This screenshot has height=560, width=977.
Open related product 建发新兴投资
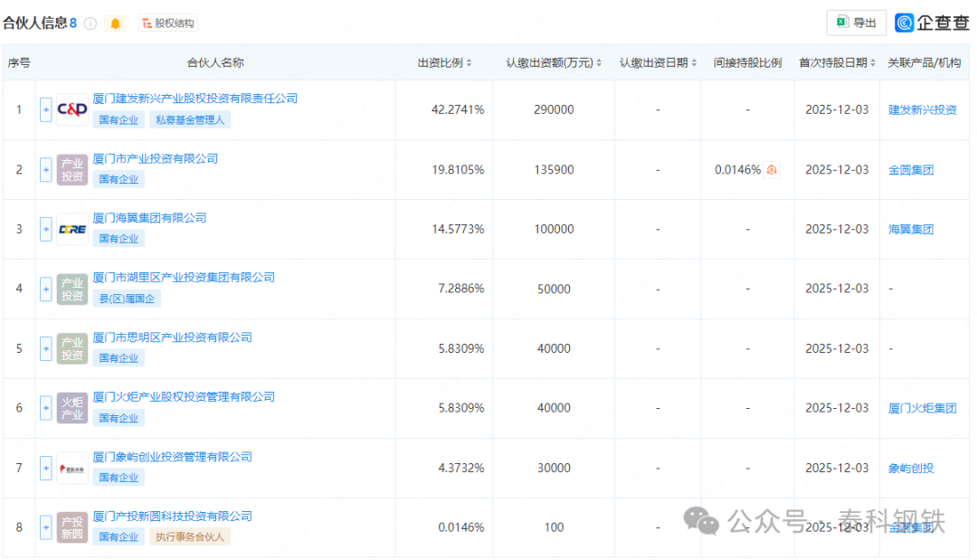click(x=922, y=109)
